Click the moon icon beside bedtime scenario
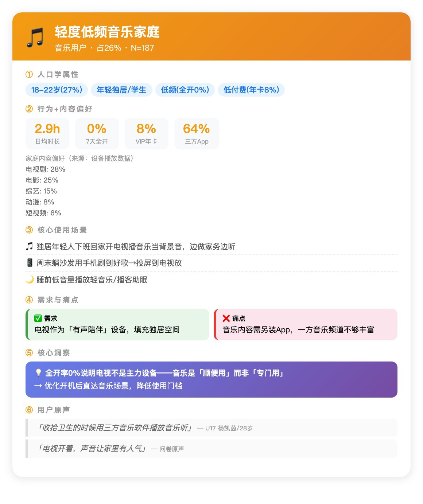 pyautogui.click(x=30, y=280)
